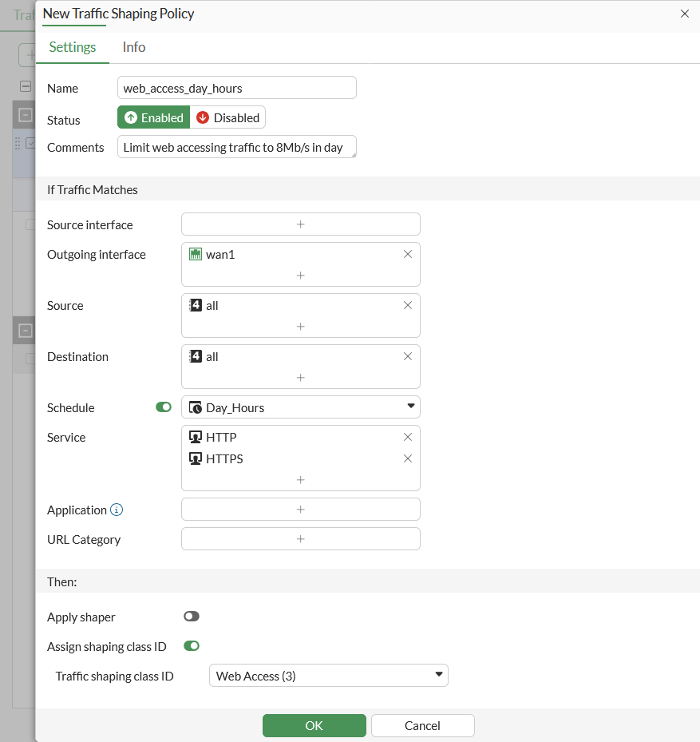Switch to the Info tab

[x=134, y=47]
